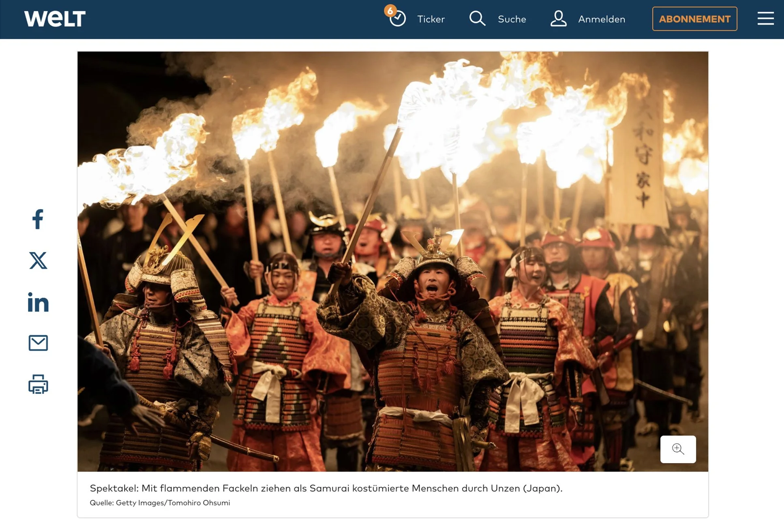This screenshot has height=532, width=784.
Task: Click the Getty Images source credit
Action: (x=160, y=503)
